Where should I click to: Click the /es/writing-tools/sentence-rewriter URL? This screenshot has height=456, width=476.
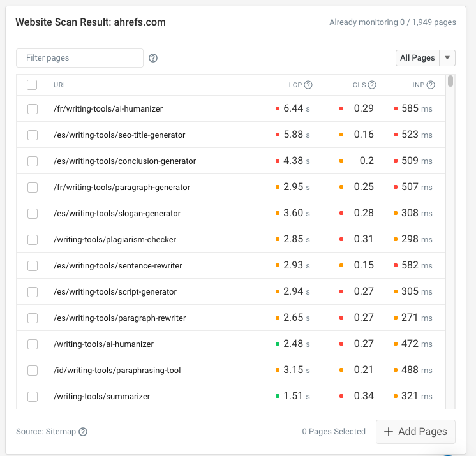(118, 266)
